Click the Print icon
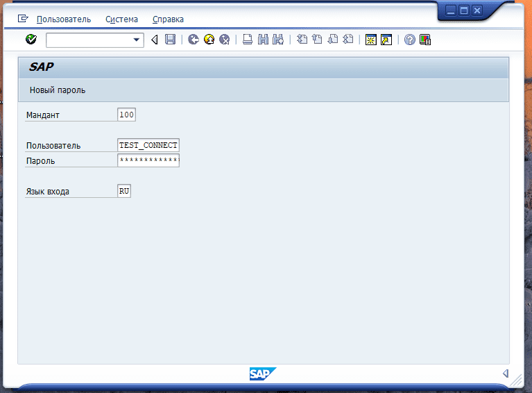The height and width of the screenshot is (393, 532). [x=248, y=40]
